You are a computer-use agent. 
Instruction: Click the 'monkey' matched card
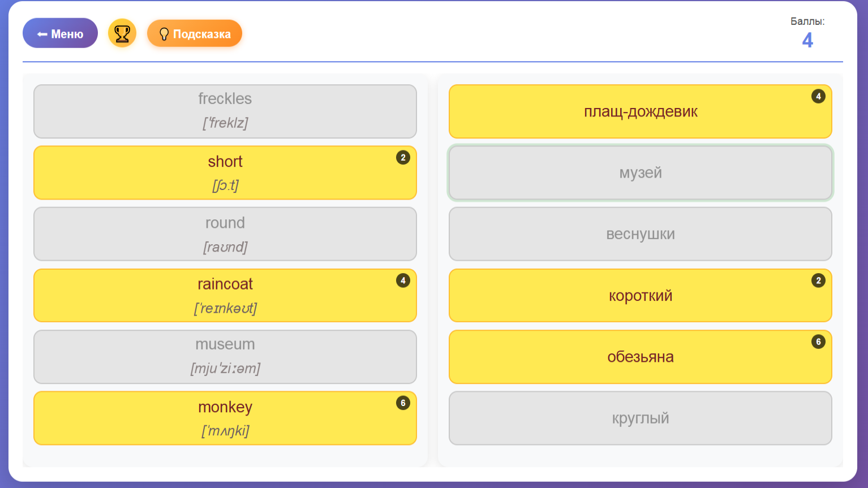225,418
